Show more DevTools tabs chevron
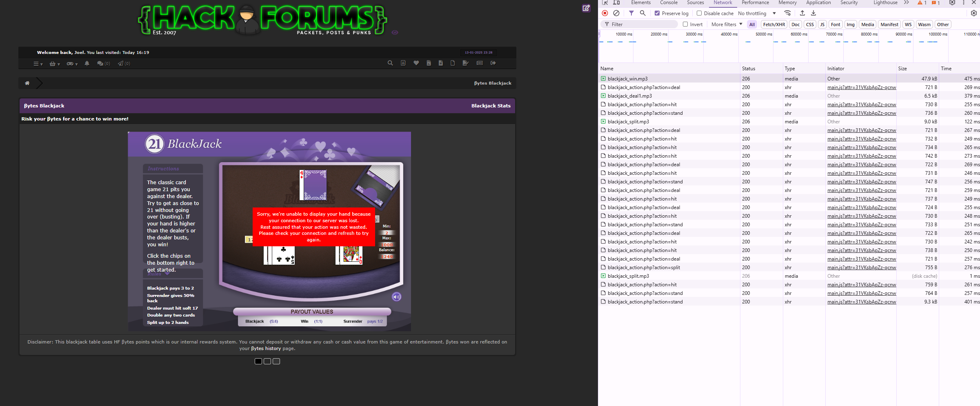The height and width of the screenshot is (406, 980). click(x=906, y=2)
